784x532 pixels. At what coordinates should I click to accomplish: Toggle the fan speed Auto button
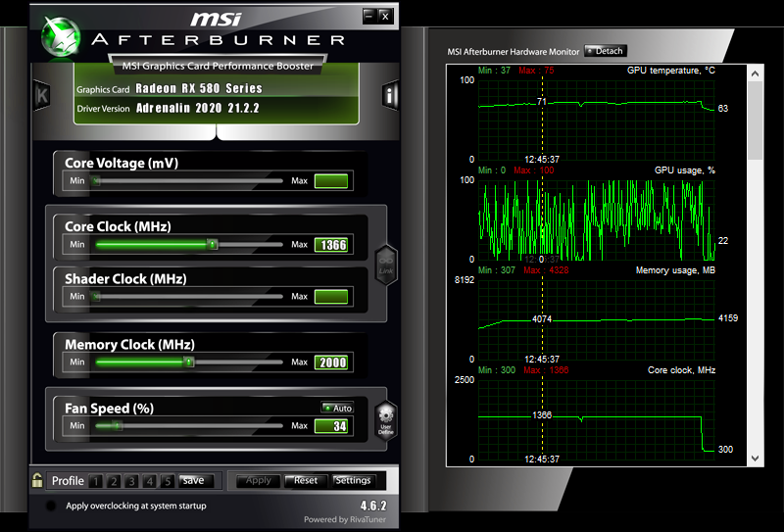point(337,408)
